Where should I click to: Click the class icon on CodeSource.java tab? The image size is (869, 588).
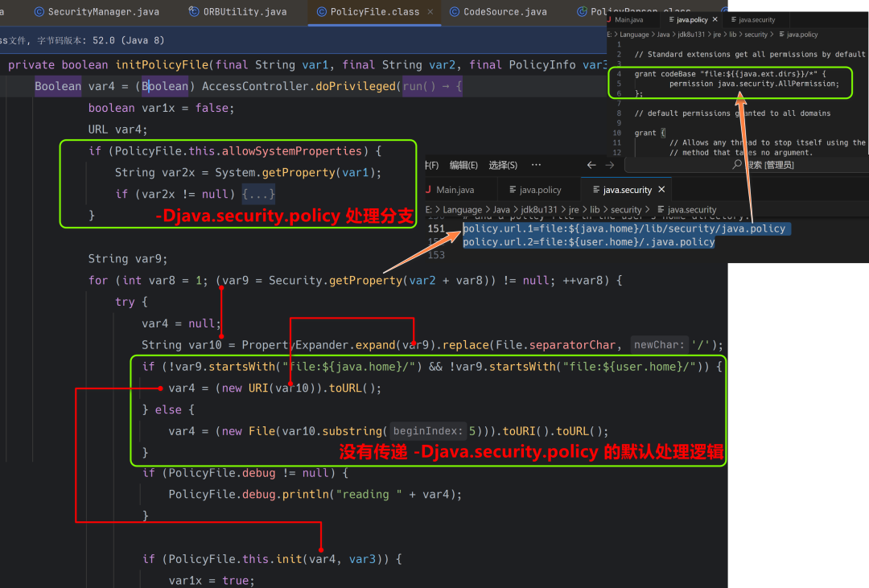click(x=455, y=11)
